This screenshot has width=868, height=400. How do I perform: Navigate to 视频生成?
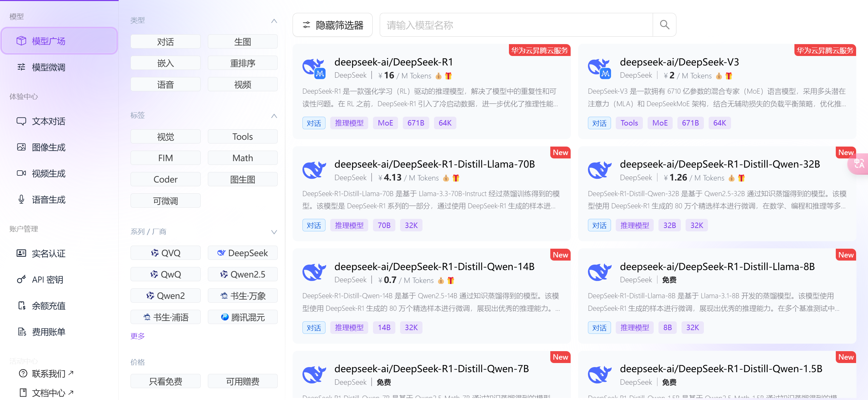(x=59, y=173)
